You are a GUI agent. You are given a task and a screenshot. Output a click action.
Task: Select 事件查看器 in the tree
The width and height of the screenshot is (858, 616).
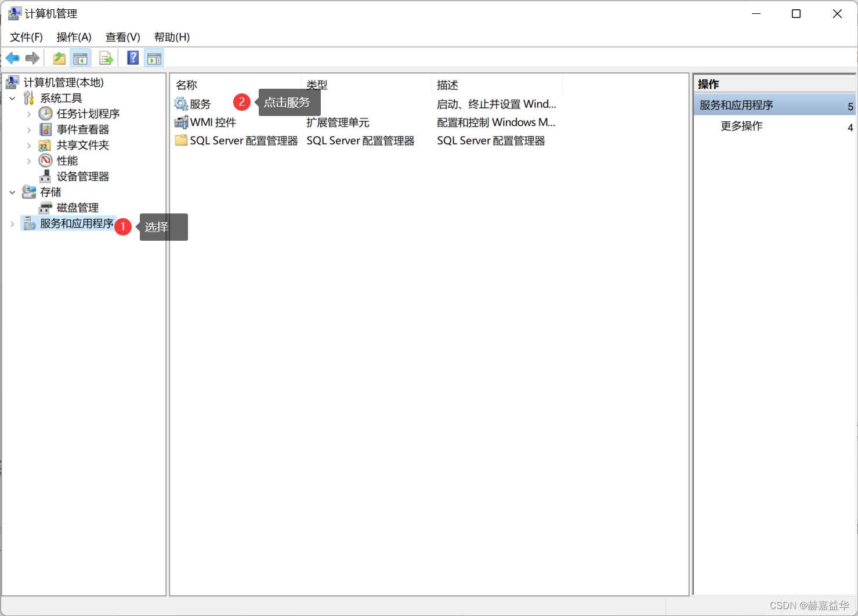click(83, 129)
